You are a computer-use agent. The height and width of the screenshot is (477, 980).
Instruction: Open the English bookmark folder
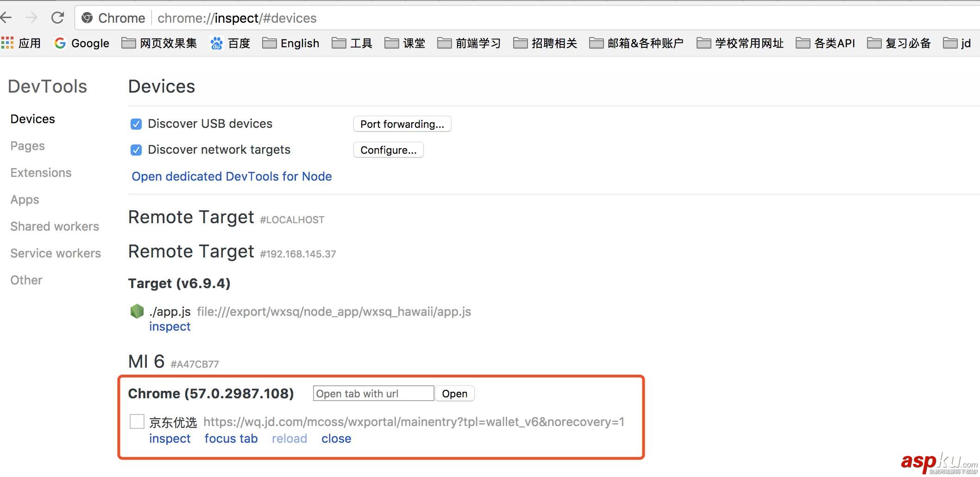coord(291,43)
